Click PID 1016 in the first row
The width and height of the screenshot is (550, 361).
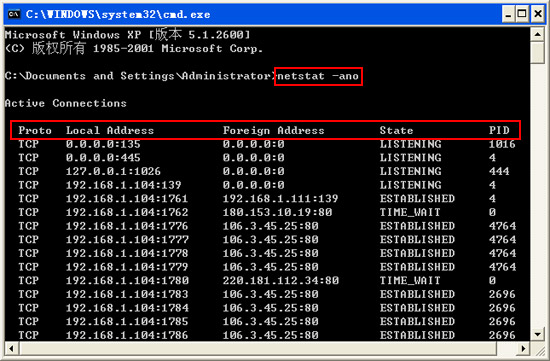pyautogui.click(x=502, y=144)
